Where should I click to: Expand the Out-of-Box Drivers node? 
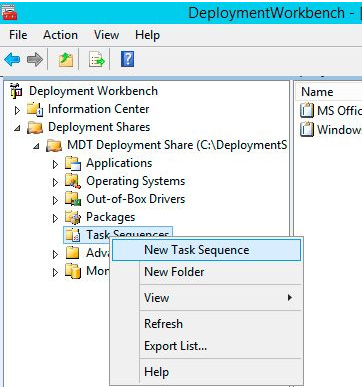55,200
